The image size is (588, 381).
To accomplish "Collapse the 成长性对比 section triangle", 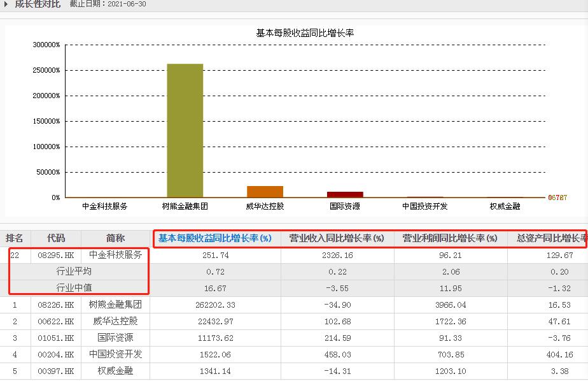I will (x=6, y=4).
